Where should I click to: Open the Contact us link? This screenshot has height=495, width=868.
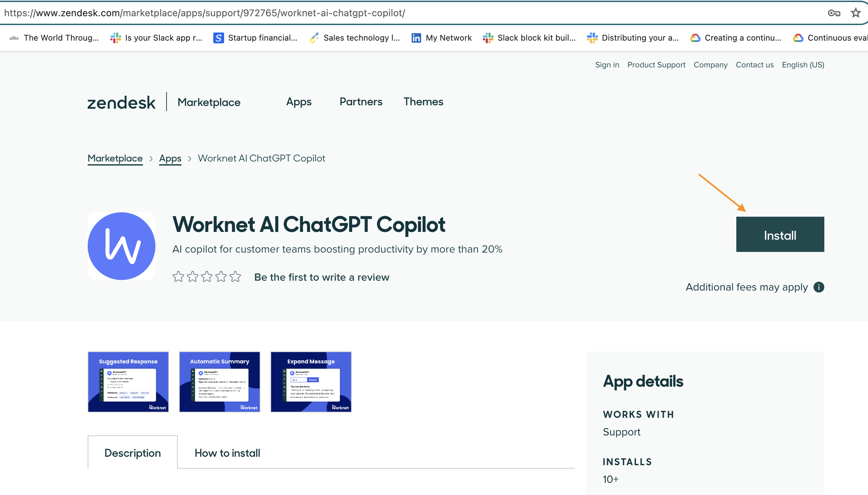tap(755, 65)
